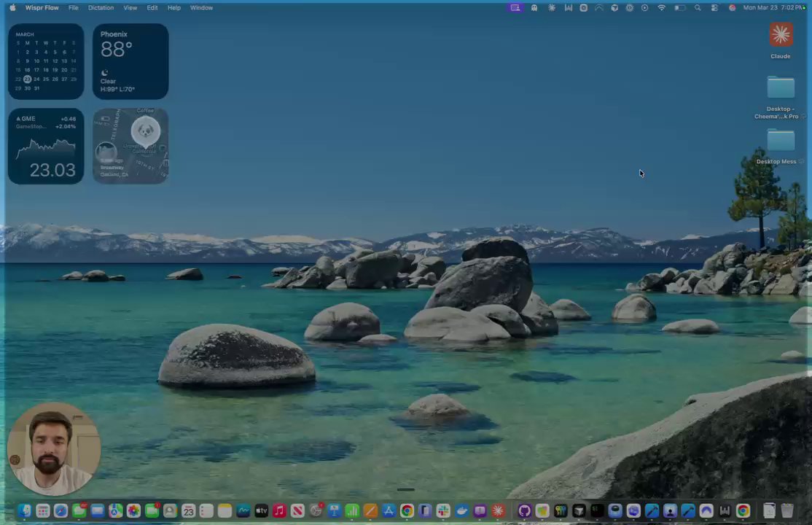The width and height of the screenshot is (812, 525).
Task: Open Control Center in menu bar
Action: [x=714, y=8]
